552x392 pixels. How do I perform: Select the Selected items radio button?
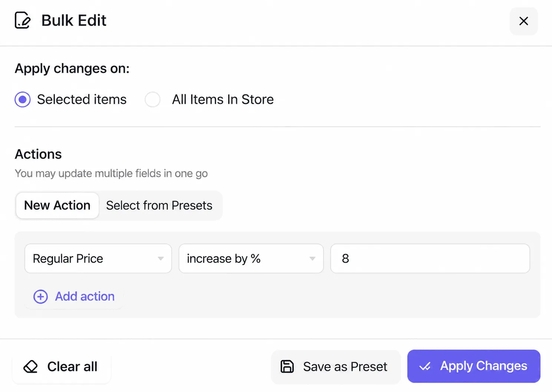coord(23,99)
